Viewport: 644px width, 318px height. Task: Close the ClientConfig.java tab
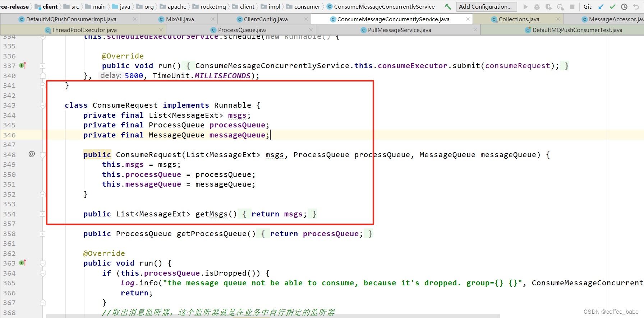[x=306, y=19]
